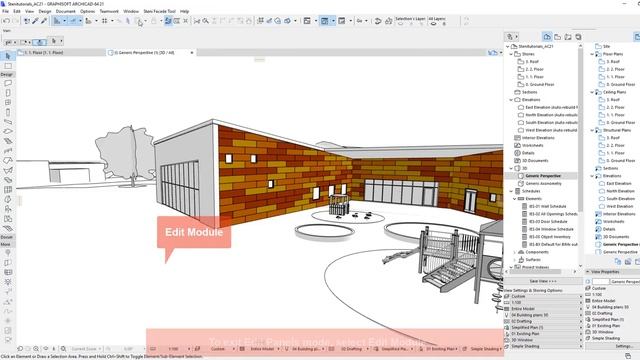640x360 pixels.
Task: Collapse the 3D tree node
Action: tap(511, 168)
